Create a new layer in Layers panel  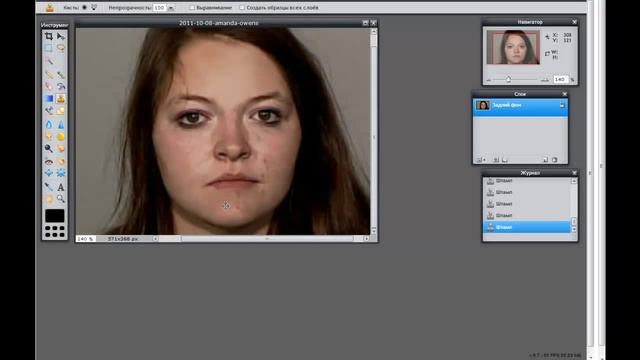(x=546, y=160)
